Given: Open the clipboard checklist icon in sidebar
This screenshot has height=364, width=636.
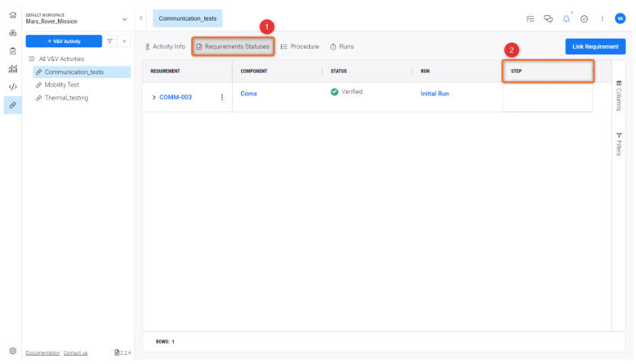Looking at the screenshot, I should pos(12,51).
